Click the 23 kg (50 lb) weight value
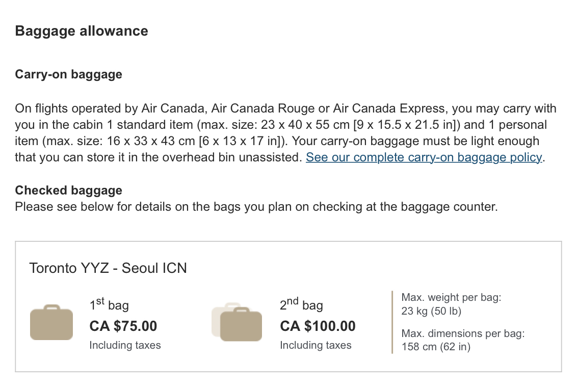Screen dimensions: 578x392 click(431, 311)
